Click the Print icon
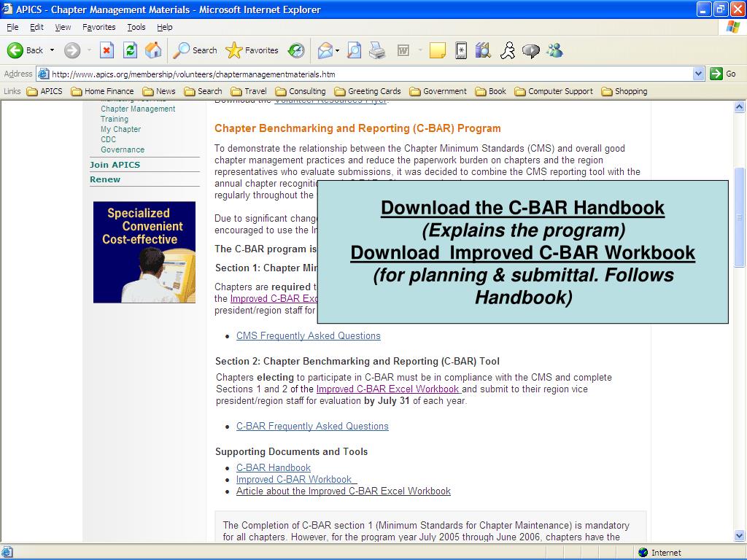Viewport: 747px width, 560px height. coord(377,50)
